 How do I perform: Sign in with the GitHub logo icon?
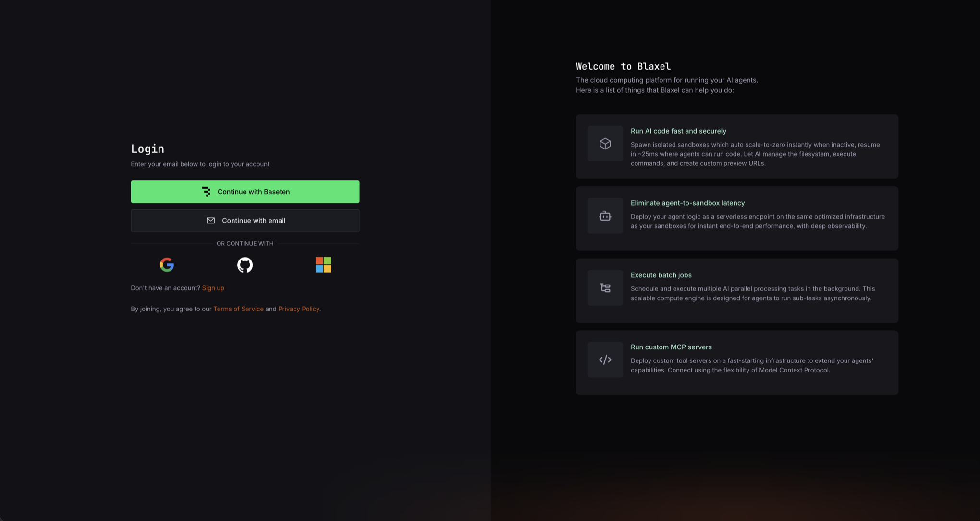pos(245,264)
